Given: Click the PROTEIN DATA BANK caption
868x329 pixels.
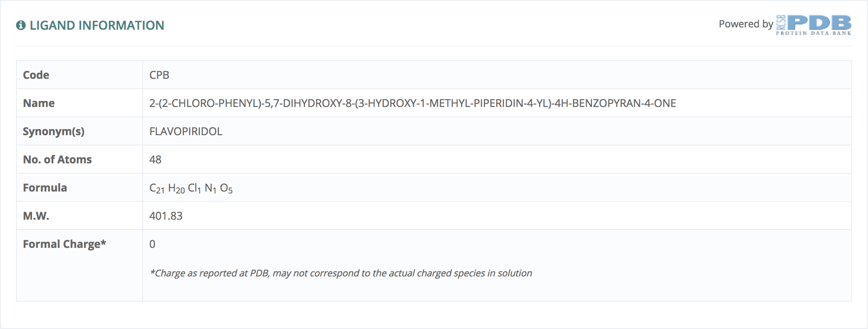Looking at the screenshot, I should 814,33.
